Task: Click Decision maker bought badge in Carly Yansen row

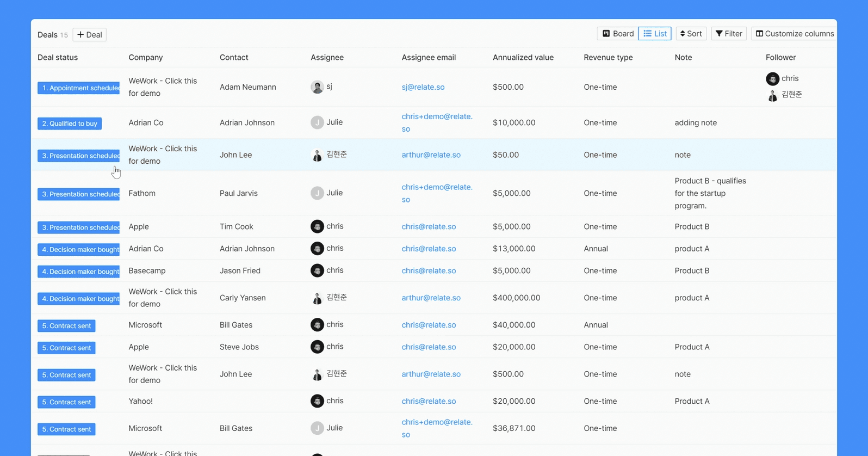Action: click(x=79, y=299)
